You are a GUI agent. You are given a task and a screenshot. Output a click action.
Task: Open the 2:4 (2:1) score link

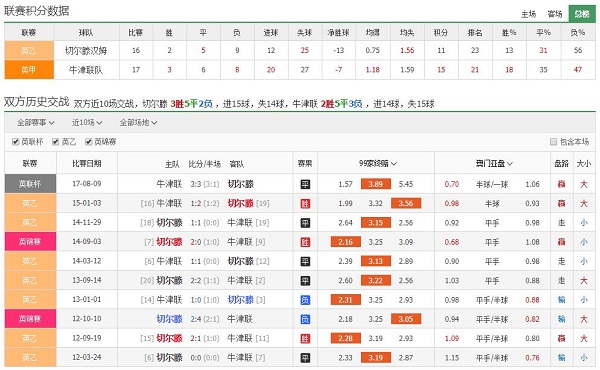pyautogui.click(x=205, y=319)
